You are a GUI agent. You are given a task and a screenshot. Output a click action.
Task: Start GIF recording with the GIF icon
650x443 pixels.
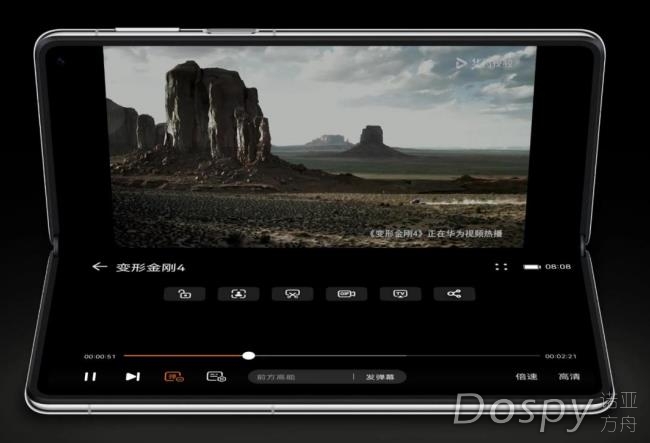346,294
